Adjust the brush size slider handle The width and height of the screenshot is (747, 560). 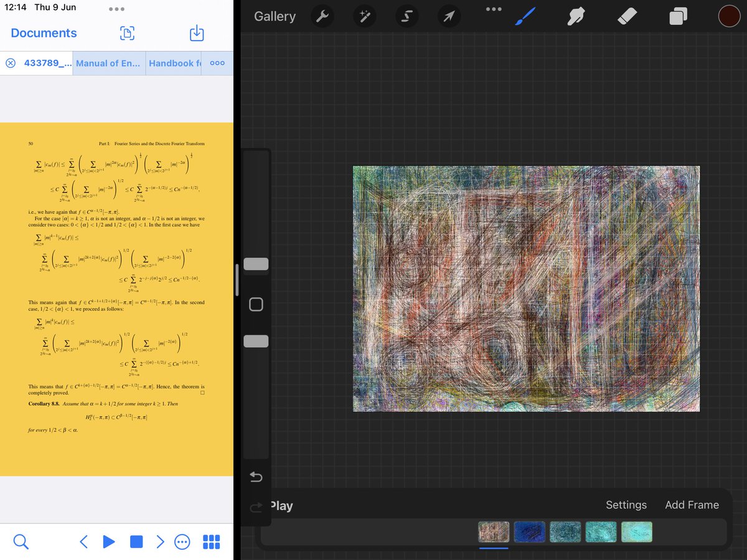(x=256, y=264)
